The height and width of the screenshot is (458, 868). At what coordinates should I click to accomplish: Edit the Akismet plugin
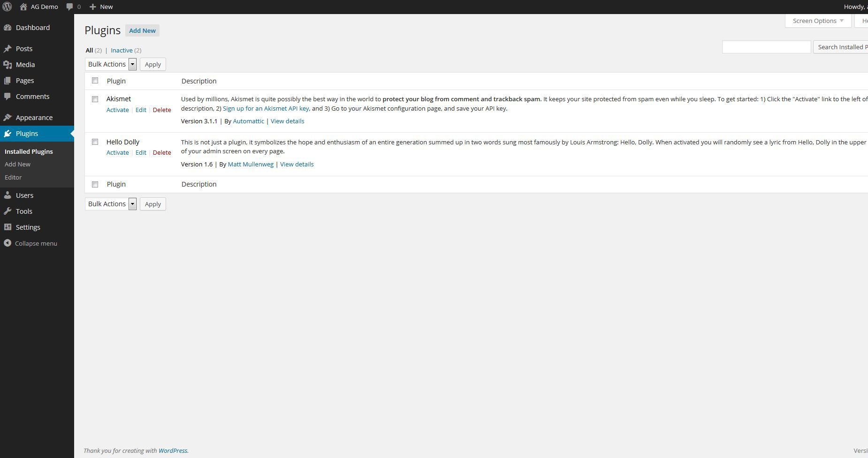[141, 110]
